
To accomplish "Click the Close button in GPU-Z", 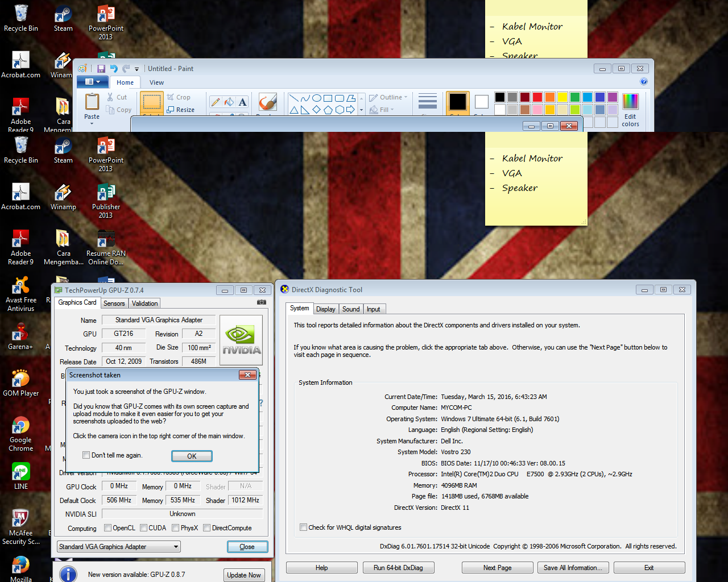I will click(x=247, y=547).
